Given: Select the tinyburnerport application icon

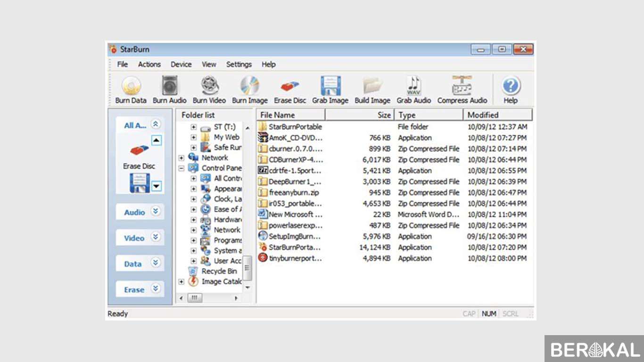Looking at the screenshot, I should click(x=263, y=258).
